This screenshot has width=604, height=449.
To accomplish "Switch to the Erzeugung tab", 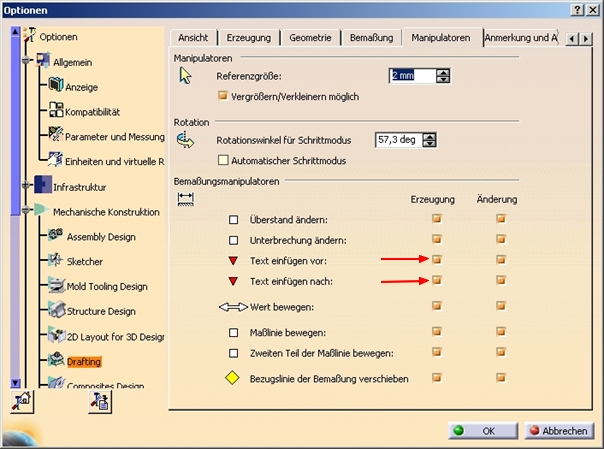I will (x=248, y=38).
